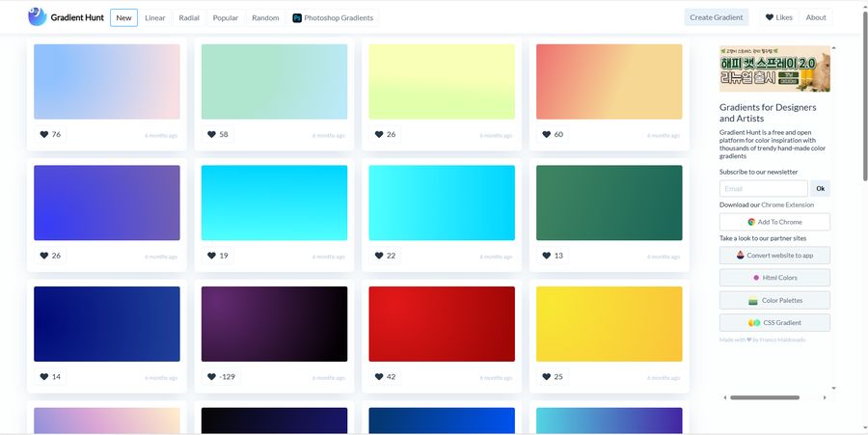This screenshot has height=435, width=868.
Task: Click the sidebar horizontal scrollbar thumb
Action: (x=765, y=397)
